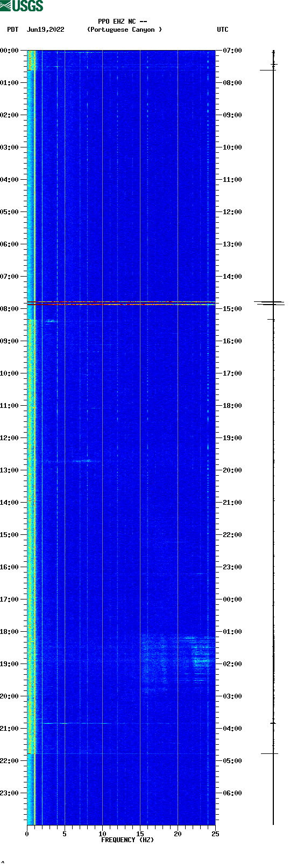Click the 10 Hz frequency tick label
Image resolution: width=297 pixels, height=868 pixels.
102,834
